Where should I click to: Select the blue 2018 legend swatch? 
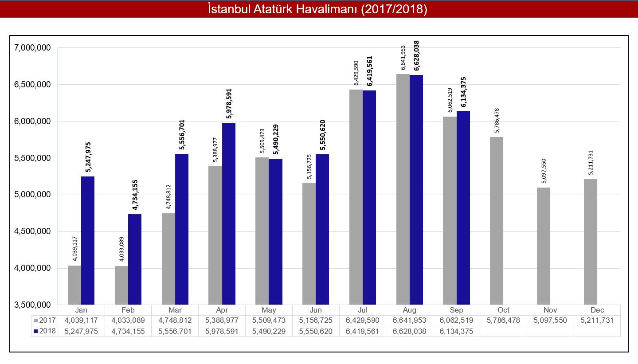point(35,331)
